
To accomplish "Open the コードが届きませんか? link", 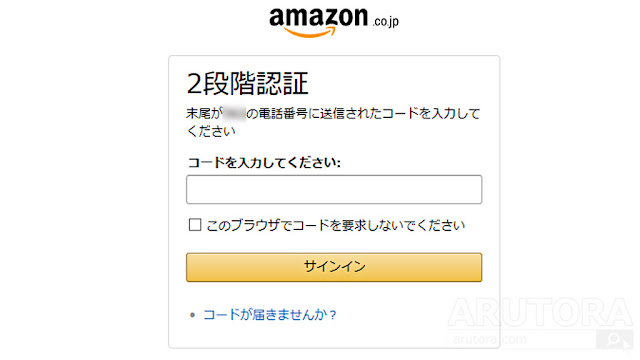I will (x=270, y=315).
